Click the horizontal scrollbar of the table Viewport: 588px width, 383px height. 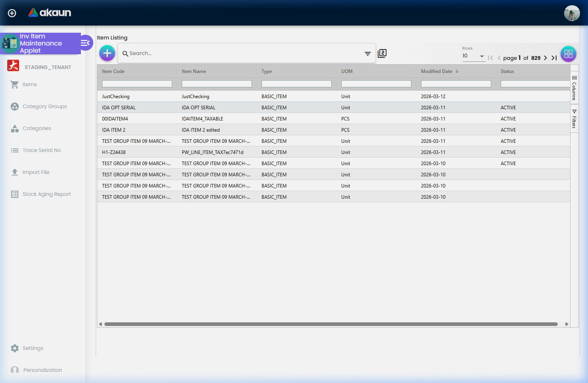click(331, 324)
